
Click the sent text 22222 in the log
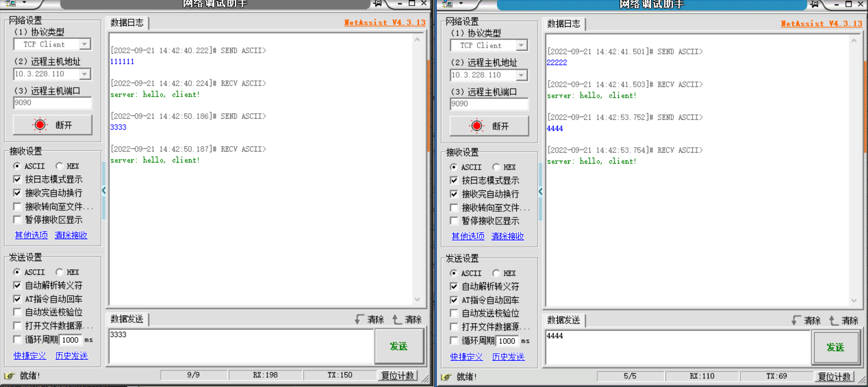[557, 62]
